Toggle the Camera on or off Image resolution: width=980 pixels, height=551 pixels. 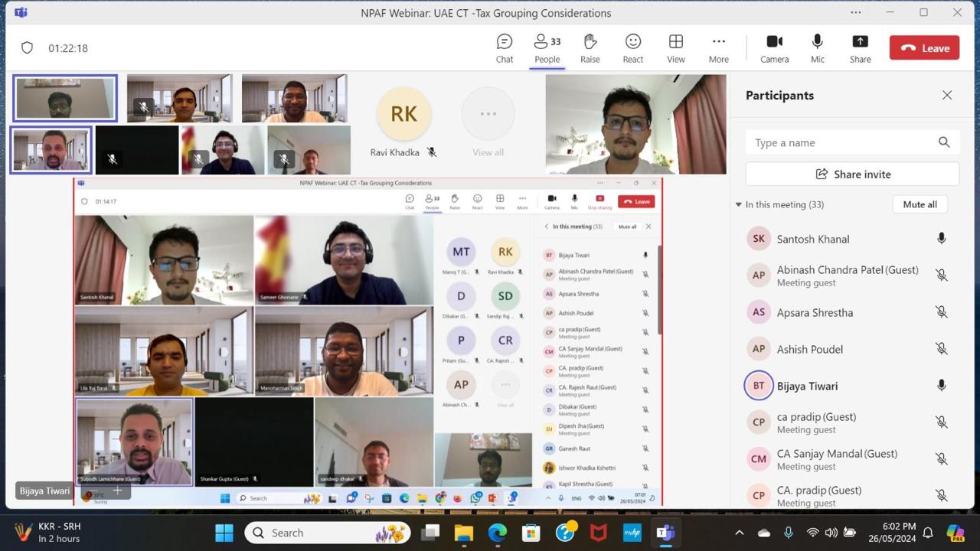774,48
